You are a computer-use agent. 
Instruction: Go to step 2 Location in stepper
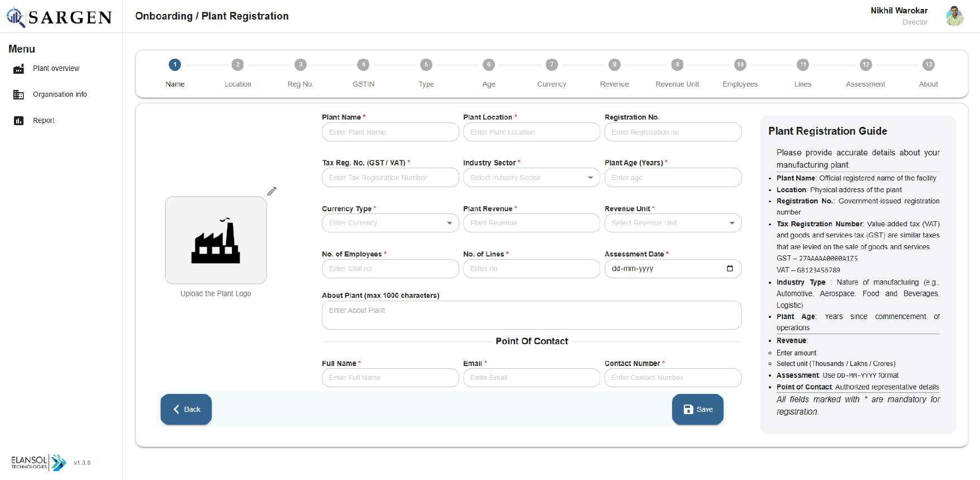pos(237,65)
